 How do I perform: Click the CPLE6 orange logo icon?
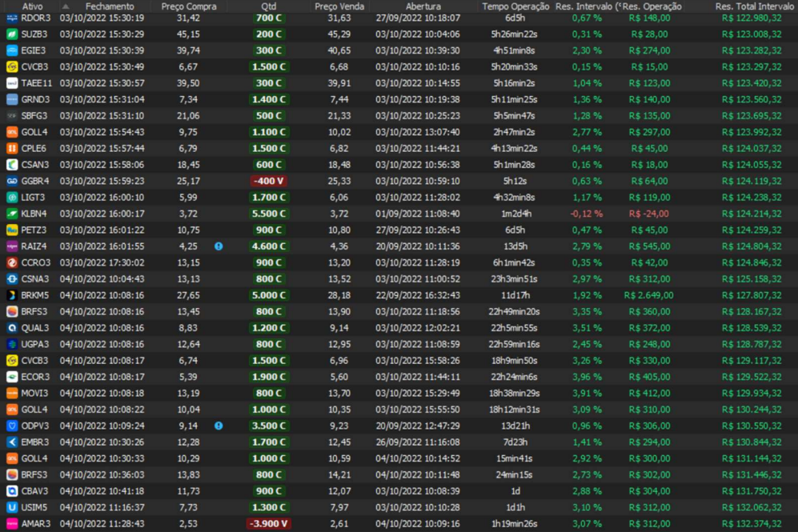[12, 148]
